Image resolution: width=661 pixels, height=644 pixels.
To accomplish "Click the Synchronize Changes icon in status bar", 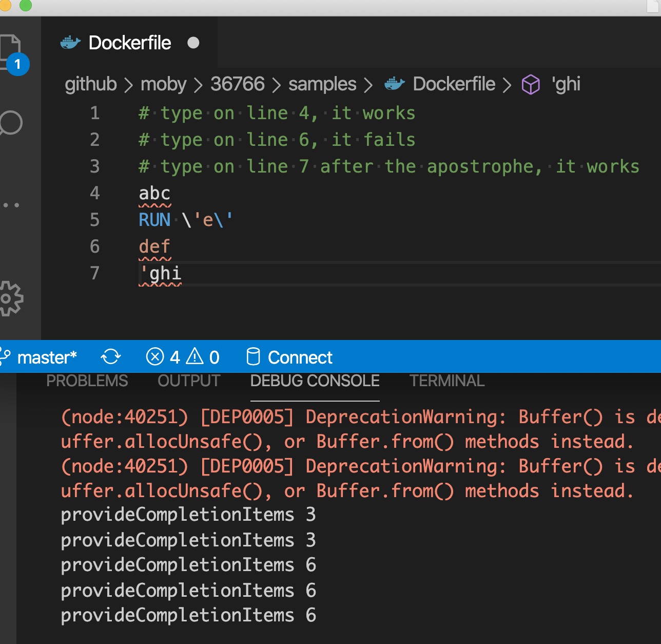I will (110, 356).
